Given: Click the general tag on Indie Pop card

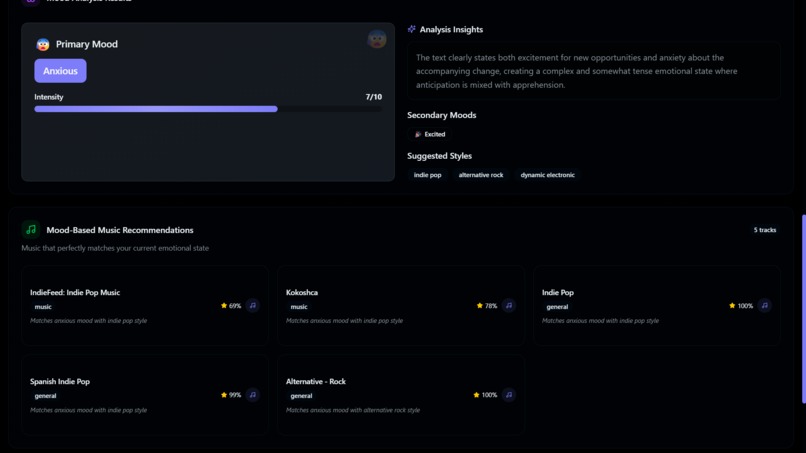Looking at the screenshot, I should 557,306.
